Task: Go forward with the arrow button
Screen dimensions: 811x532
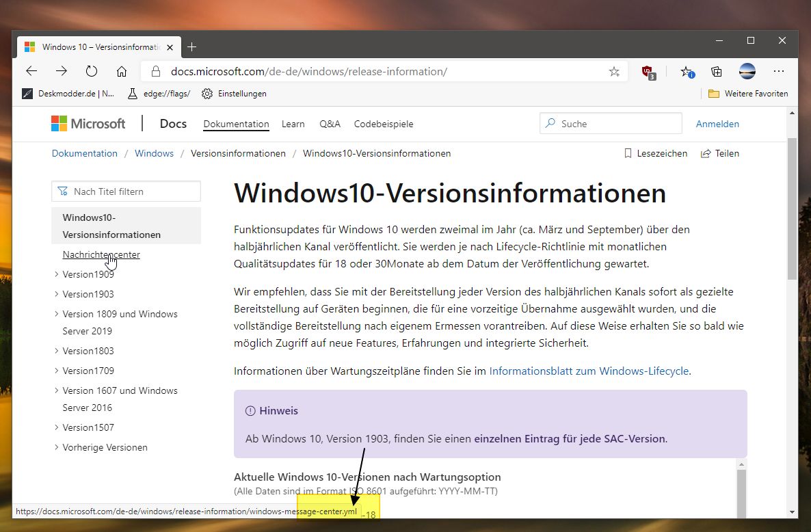Action: 62,71
